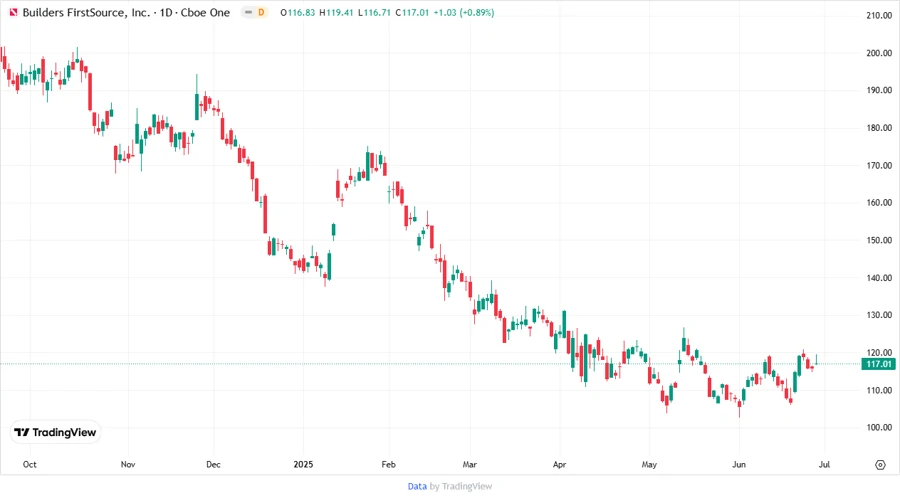Click the Oct label on time axis
Screen dimensions: 900x498
coord(29,464)
